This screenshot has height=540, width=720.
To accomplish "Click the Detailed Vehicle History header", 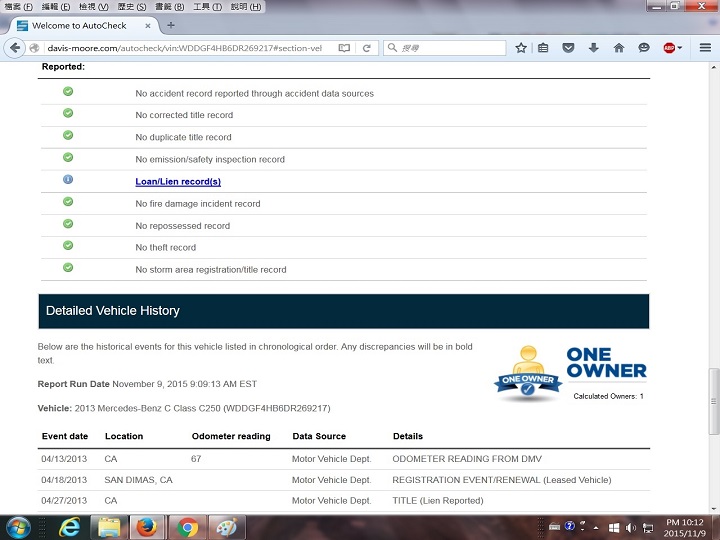I will pos(343,311).
